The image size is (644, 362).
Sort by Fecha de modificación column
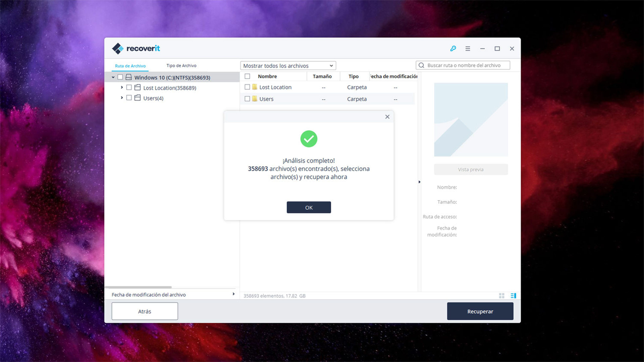pos(393,76)
